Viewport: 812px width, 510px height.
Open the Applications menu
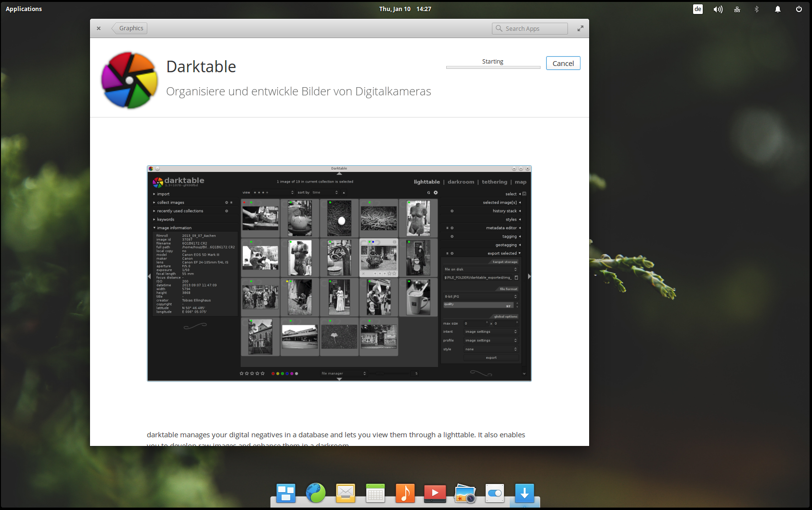[x=24, y=9]
